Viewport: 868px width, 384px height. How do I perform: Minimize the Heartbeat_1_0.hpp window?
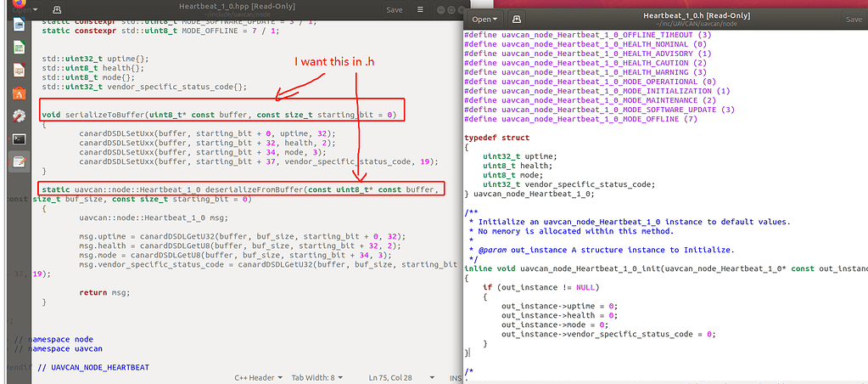(x=440, y=10)
